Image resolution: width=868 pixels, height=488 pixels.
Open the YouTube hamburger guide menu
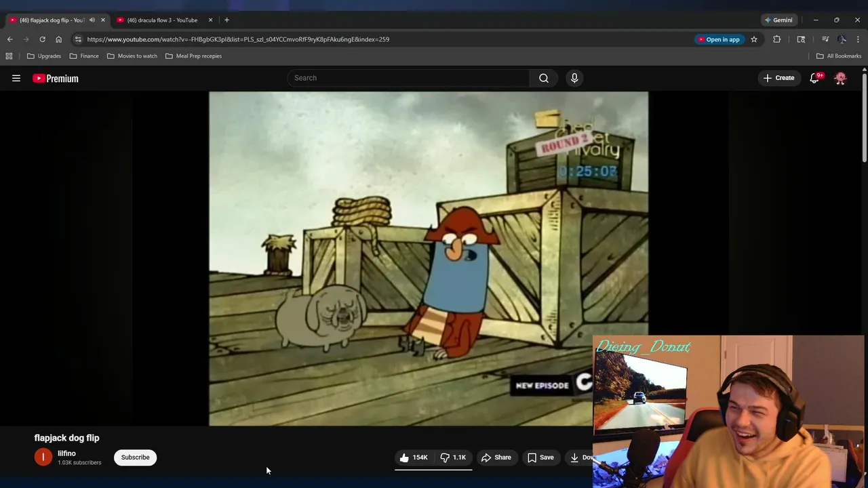16,78
